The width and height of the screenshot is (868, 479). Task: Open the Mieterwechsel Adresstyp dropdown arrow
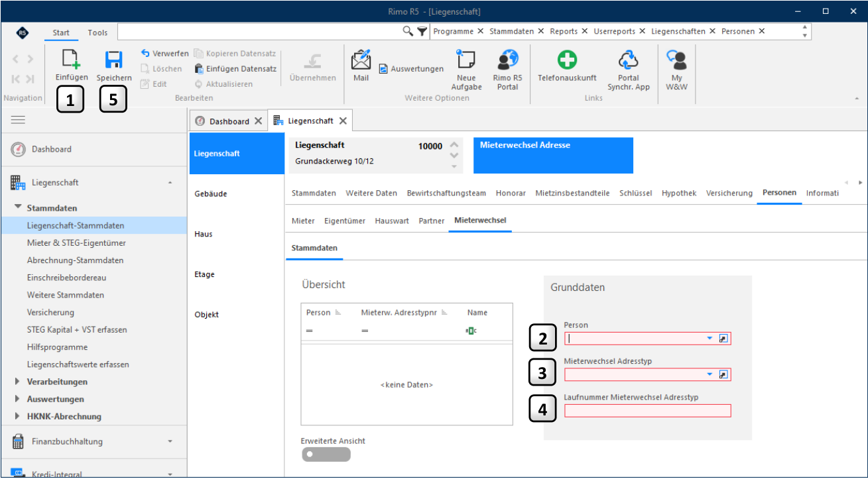[x=709, y=374]
